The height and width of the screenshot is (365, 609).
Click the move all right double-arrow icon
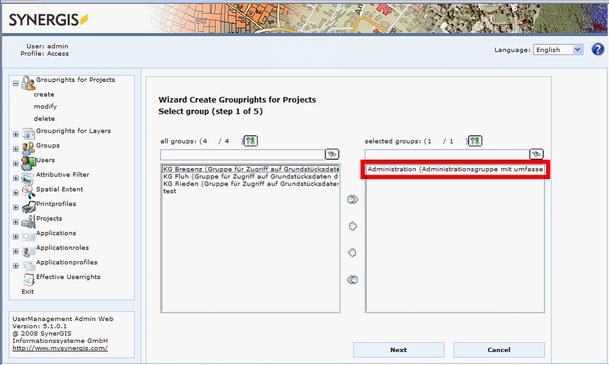(353, 200)
